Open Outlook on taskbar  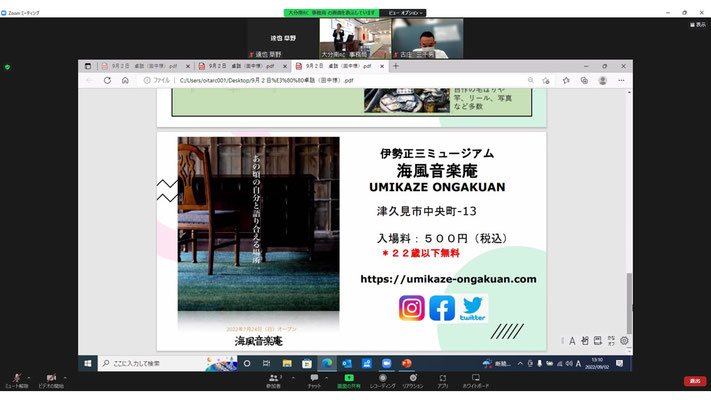pyautogui.click(x=347, y=363)
